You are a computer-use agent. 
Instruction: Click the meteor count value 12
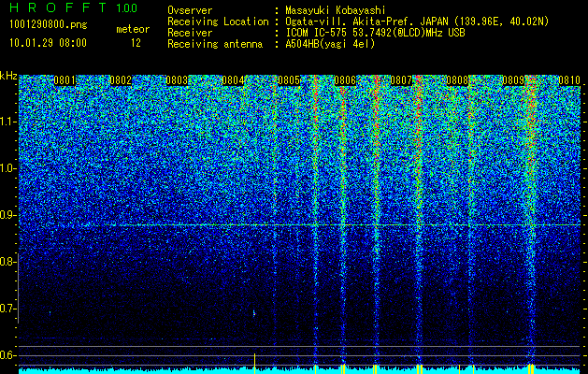pos(136,43)
